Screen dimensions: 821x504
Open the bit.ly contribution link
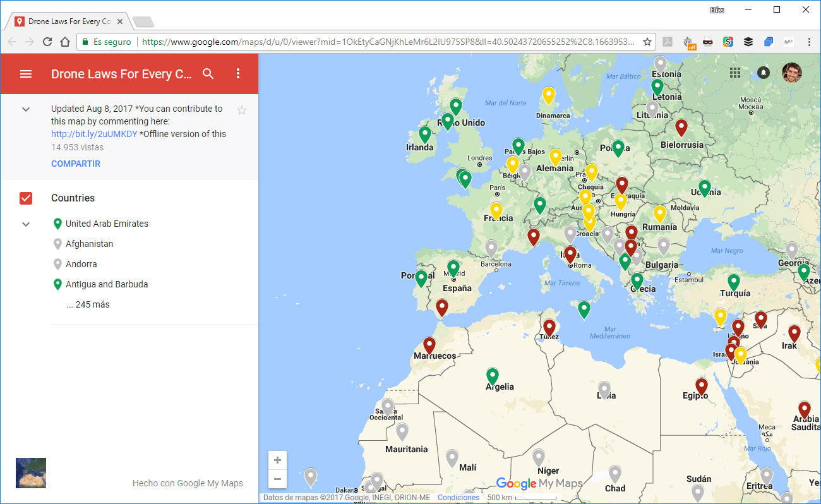pos(93,133)
